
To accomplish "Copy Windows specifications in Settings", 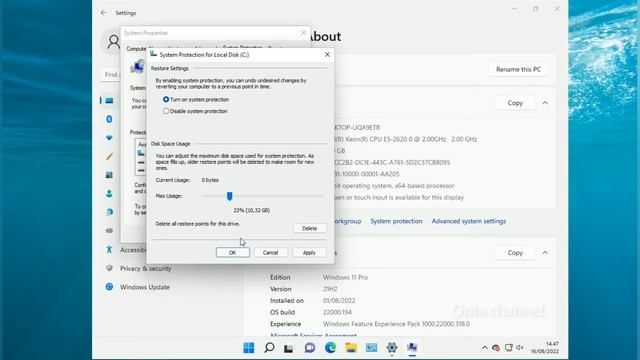I will pos(515,253).
